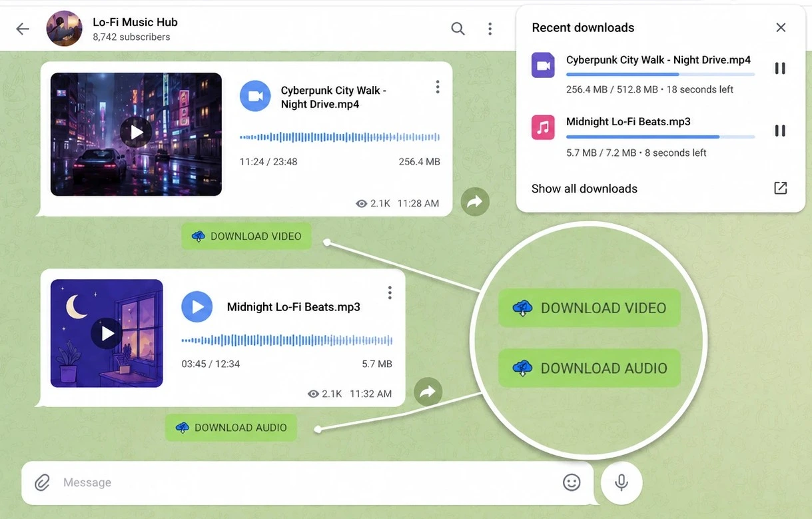The width and height of the screenshot is (812, 519).
Task: Click the 18 seconds left status
Action: [x=699, y=89]
